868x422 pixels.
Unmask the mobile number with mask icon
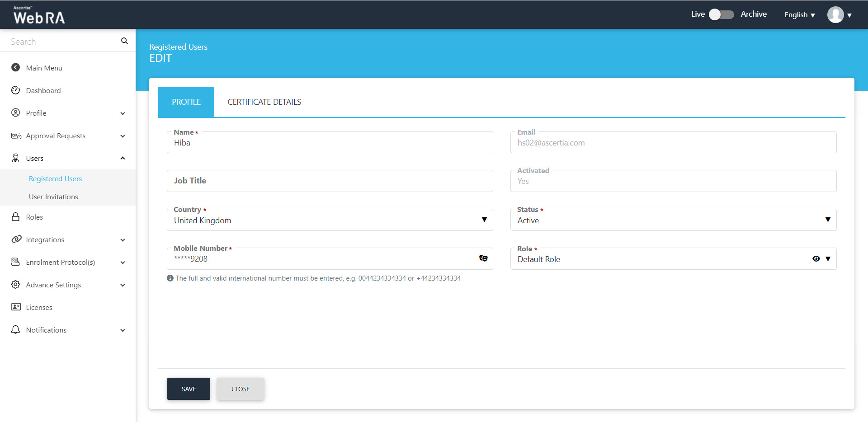click(483, 258)
